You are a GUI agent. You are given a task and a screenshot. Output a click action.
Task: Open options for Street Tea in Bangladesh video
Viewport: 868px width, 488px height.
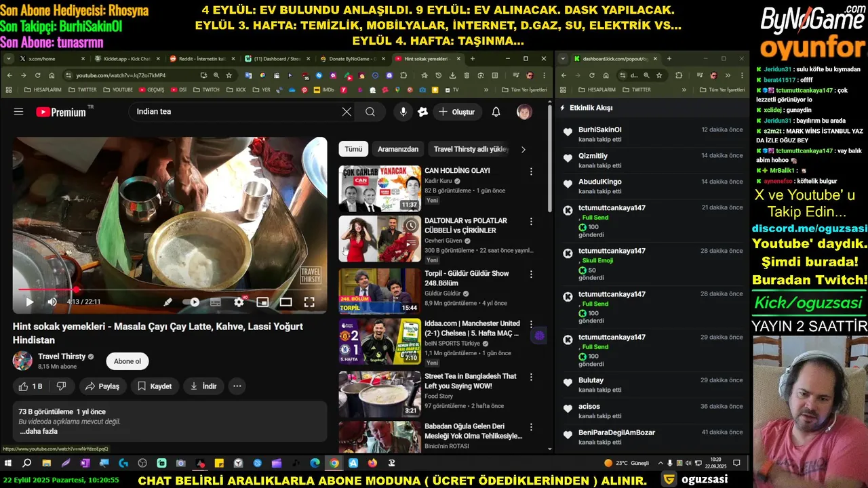531,378
